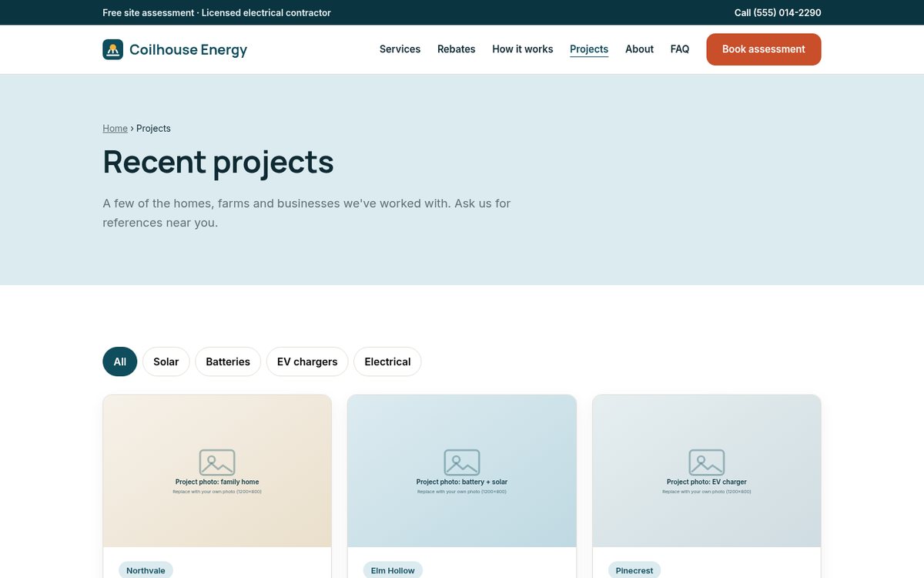This screenshot has height=578, width=924.
Task: Click 'Project photo: EV charger' caption
Action: tap(707, 482)
